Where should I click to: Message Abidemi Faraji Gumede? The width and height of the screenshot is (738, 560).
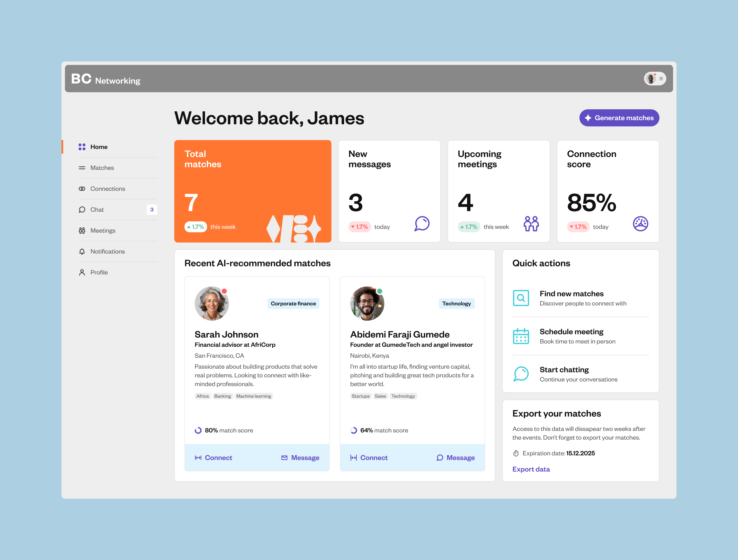click(455, 458)
